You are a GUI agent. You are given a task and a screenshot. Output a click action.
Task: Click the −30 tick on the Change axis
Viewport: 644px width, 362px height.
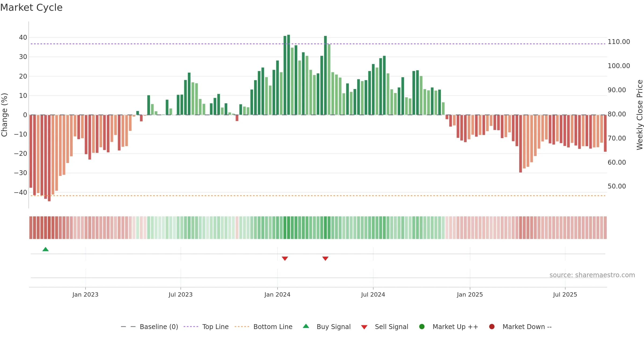click(x=21, y=173)
